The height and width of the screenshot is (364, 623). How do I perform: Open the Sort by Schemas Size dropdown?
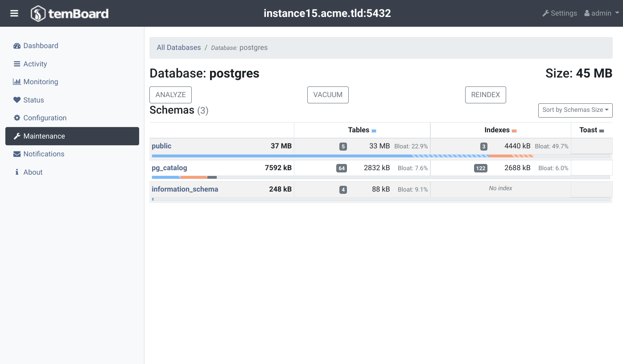coord(575,110)
